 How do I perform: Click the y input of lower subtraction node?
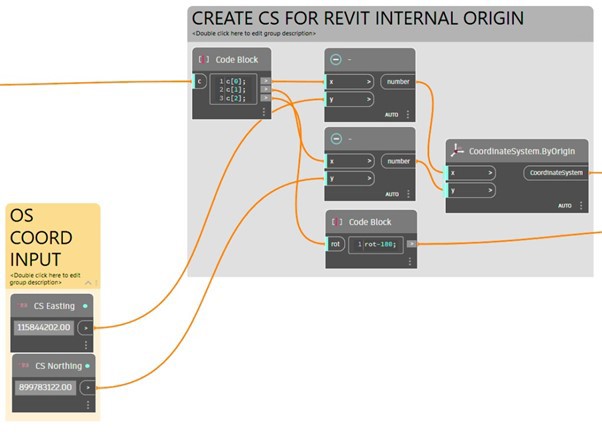point(350,178)
